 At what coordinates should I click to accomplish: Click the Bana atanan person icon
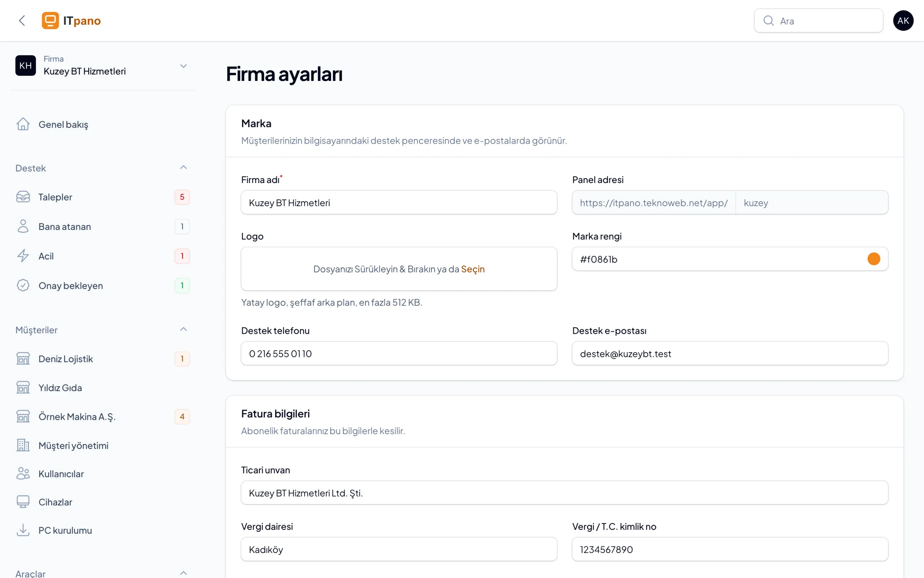pos(23,226)
